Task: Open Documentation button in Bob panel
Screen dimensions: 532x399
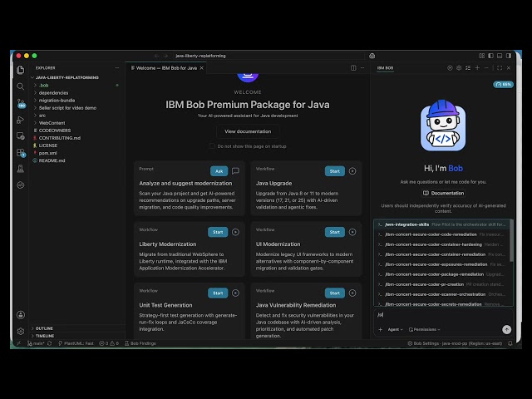Action: pos(443,193)
